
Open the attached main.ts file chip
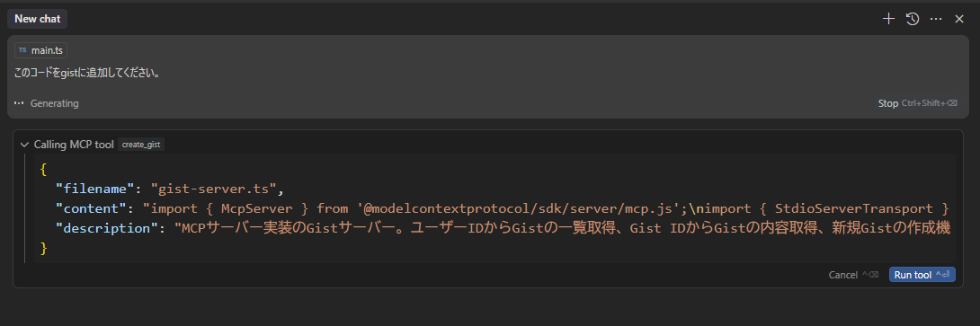click(40, 50)
